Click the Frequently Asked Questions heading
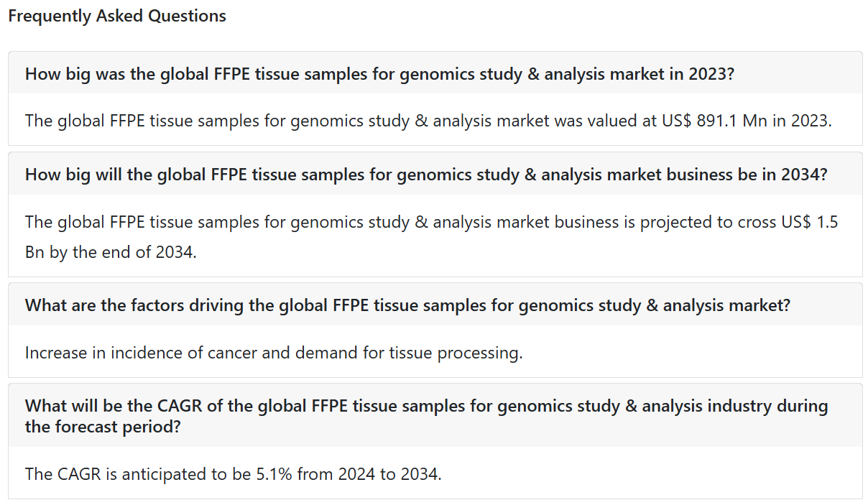 pyautogui.click(x=117, y=16)
